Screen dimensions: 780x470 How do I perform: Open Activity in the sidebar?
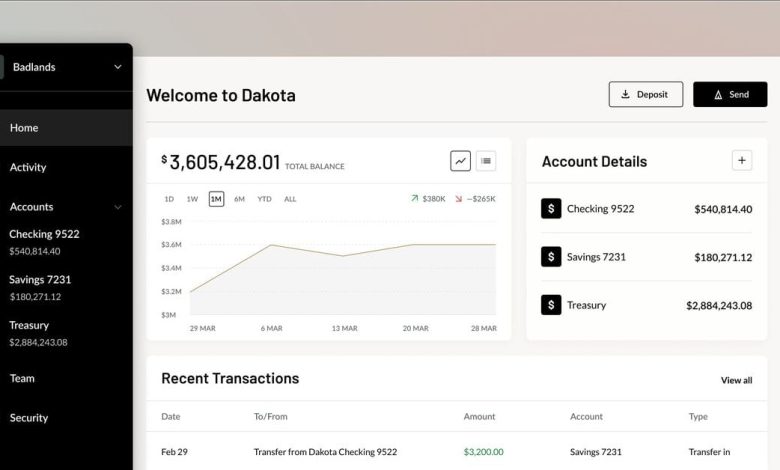[28, 167]
